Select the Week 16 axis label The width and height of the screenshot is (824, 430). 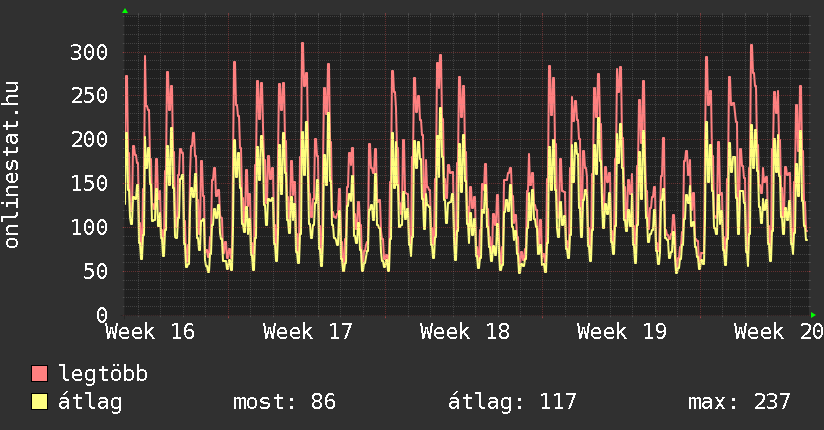click(150, 332)
